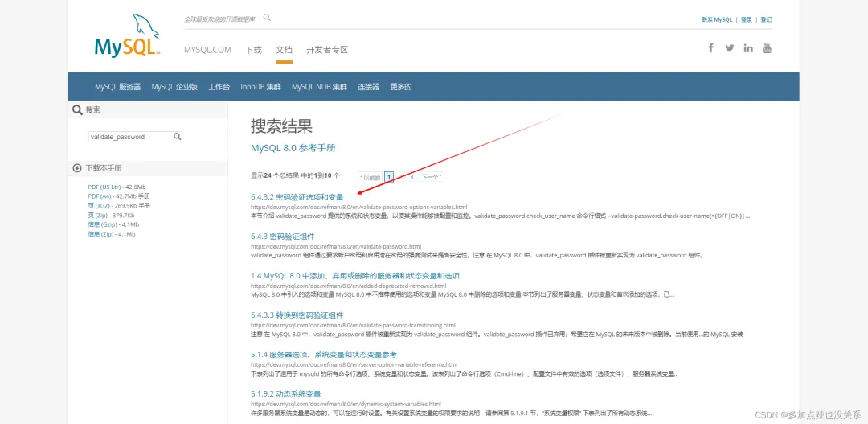The height and width of the screenshot is (424, 868).
Task: Open 工作台 in blue bar
Action: click(x=219, y=87)
